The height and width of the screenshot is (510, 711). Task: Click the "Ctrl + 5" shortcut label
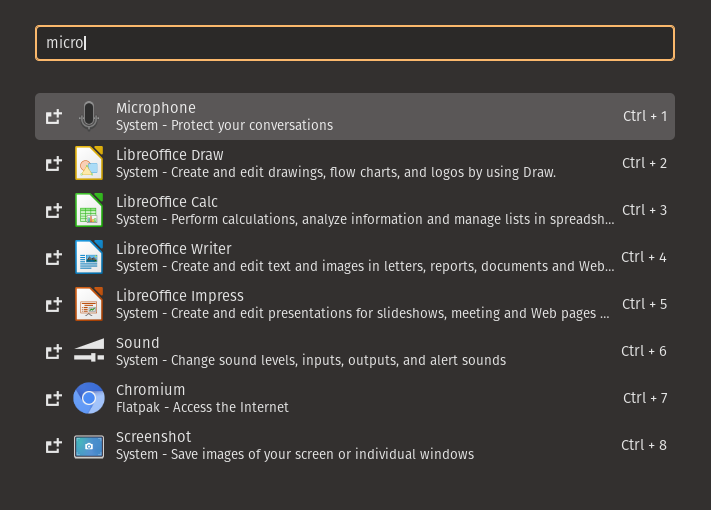click(644, 304)
